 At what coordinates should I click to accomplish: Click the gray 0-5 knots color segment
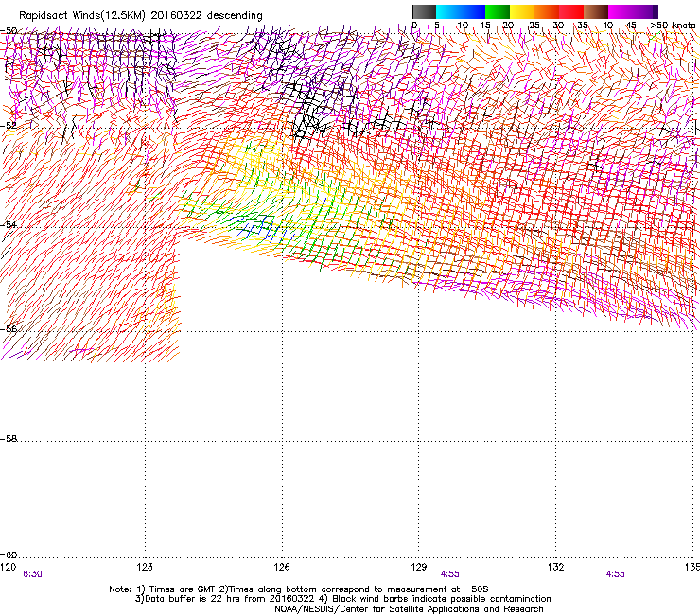pyautogui.click(x=424, y=11)
